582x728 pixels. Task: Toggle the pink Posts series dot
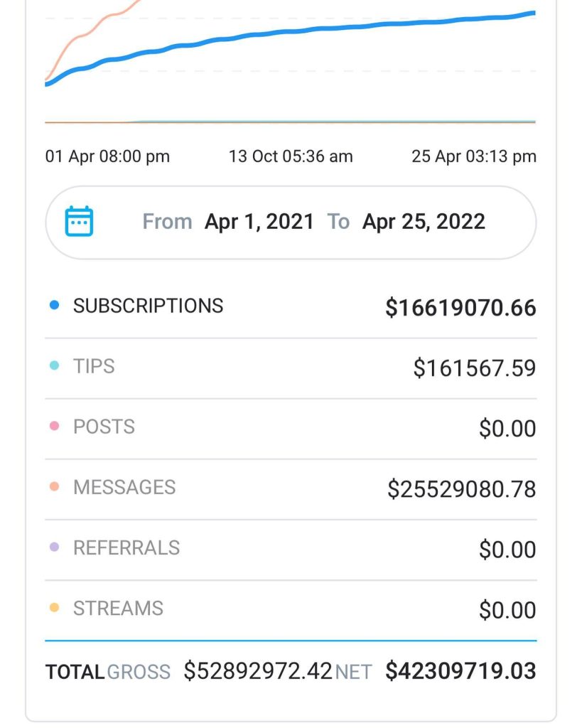[x=54, y=427]
